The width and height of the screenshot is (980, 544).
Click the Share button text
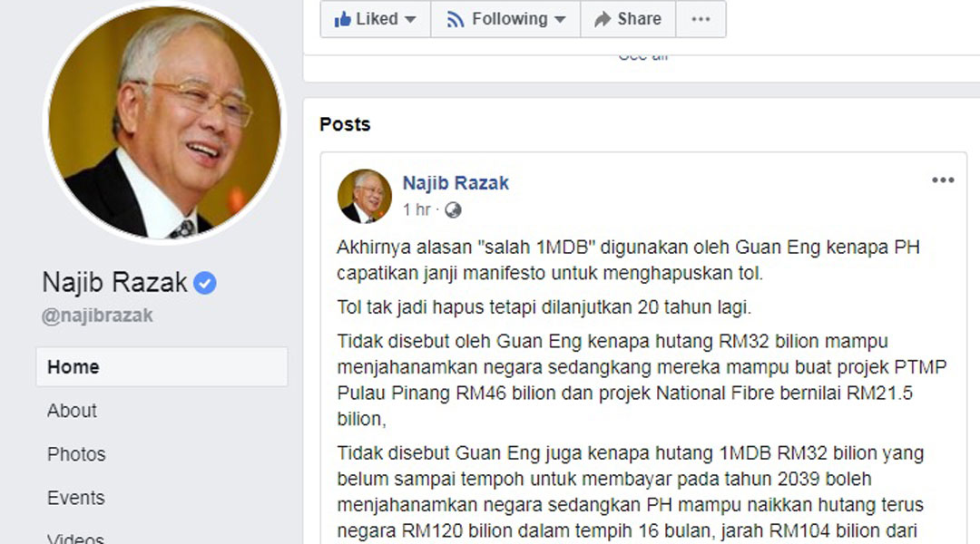pos(639,19)
